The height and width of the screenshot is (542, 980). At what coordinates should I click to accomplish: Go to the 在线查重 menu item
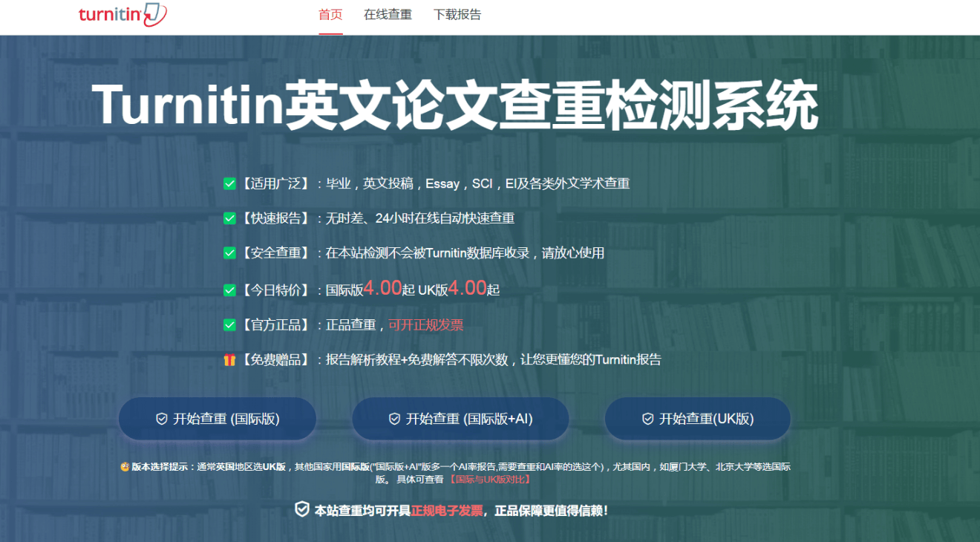tap(388, 15)
